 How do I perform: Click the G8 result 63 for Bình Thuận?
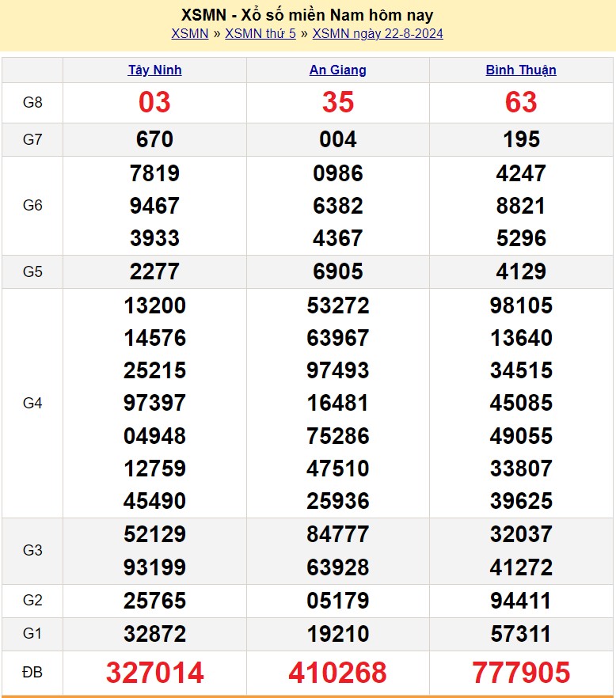pyautogui.click(x=521, y=102)
